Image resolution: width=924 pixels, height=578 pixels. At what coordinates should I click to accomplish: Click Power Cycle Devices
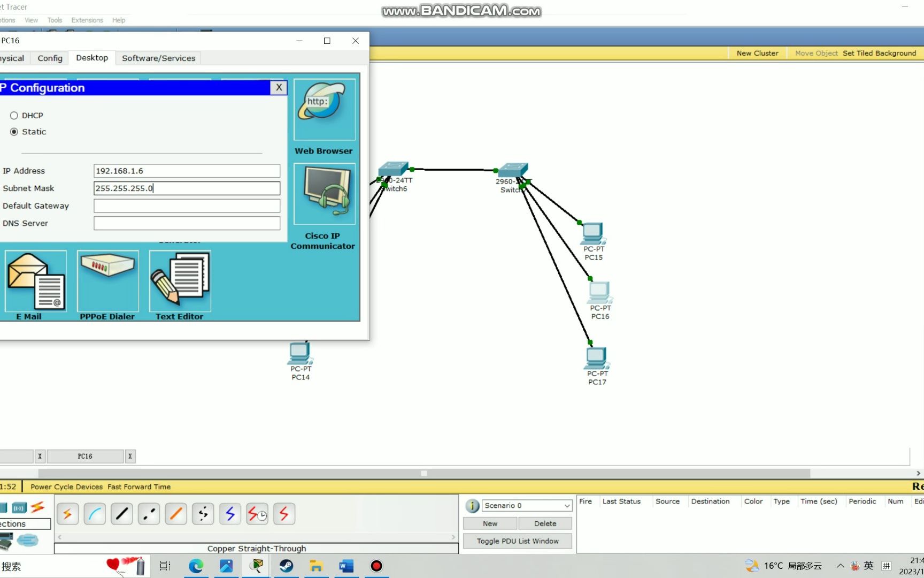(66, 486)
